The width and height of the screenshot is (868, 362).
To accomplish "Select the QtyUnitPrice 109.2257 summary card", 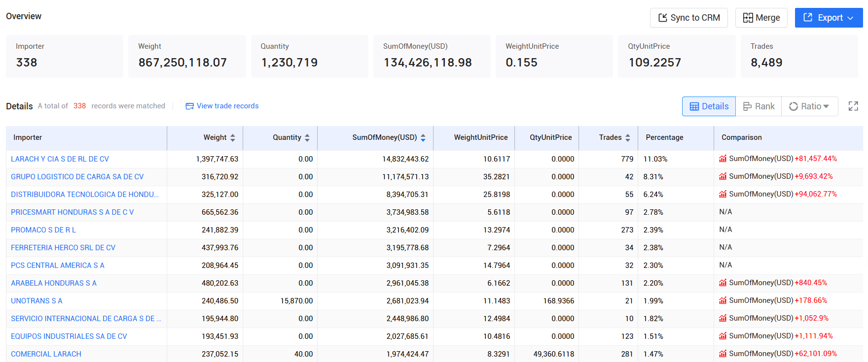I will click(x=677, y=56).
